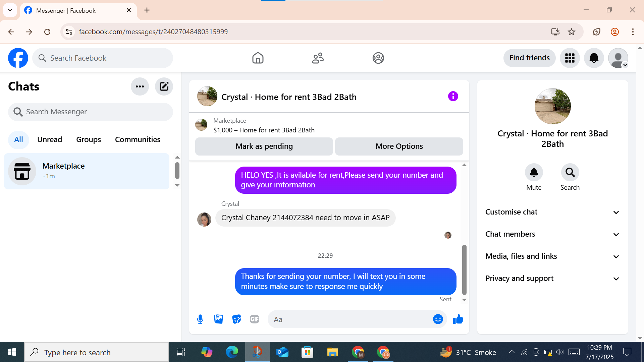Attach a photo with image icon
The image size is (644, 362).
(218, 319)
